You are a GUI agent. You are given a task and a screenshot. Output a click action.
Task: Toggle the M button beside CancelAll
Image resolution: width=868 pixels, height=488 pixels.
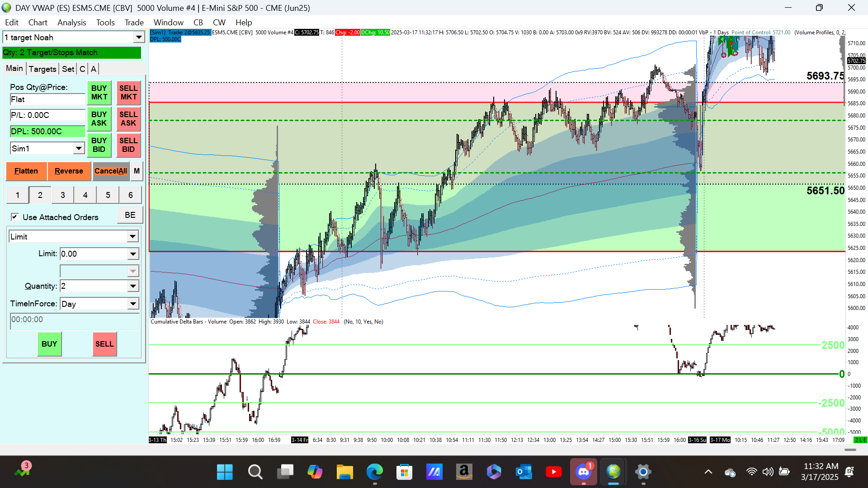point(137,171)
